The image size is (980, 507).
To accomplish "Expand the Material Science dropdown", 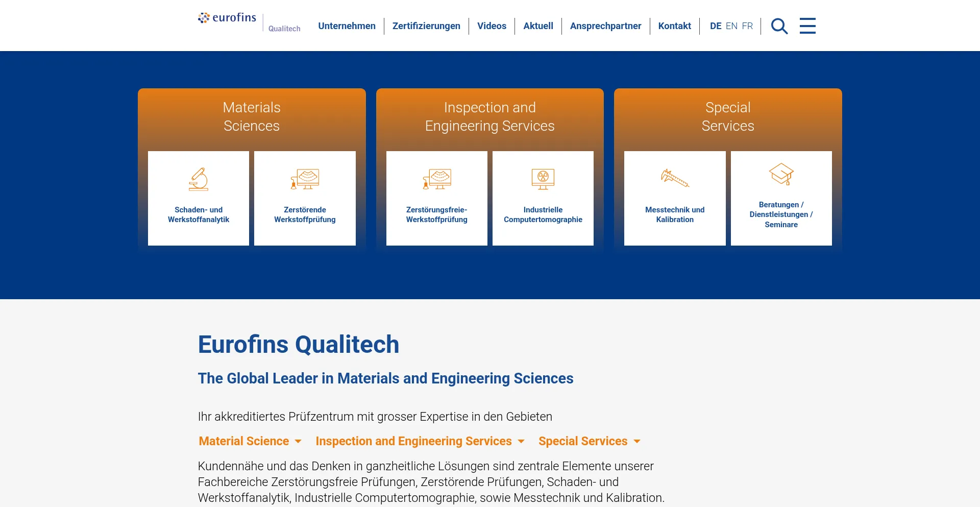I will (250, 441).
